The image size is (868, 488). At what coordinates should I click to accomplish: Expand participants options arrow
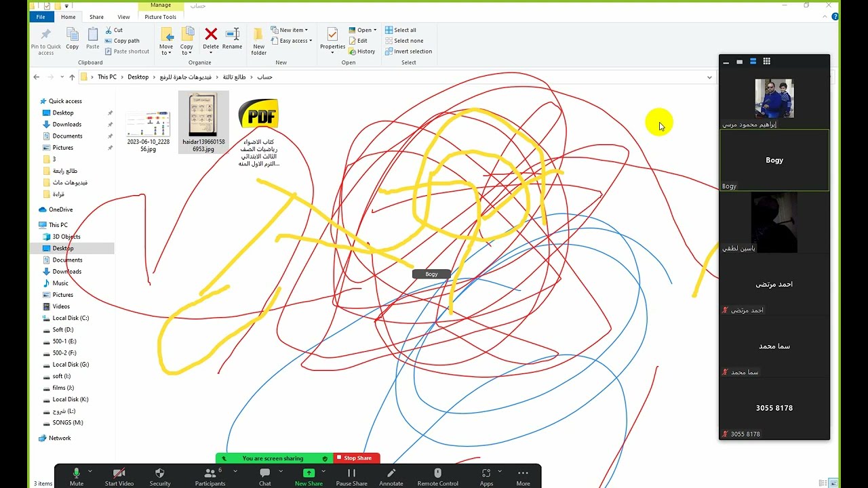[235, 471]
